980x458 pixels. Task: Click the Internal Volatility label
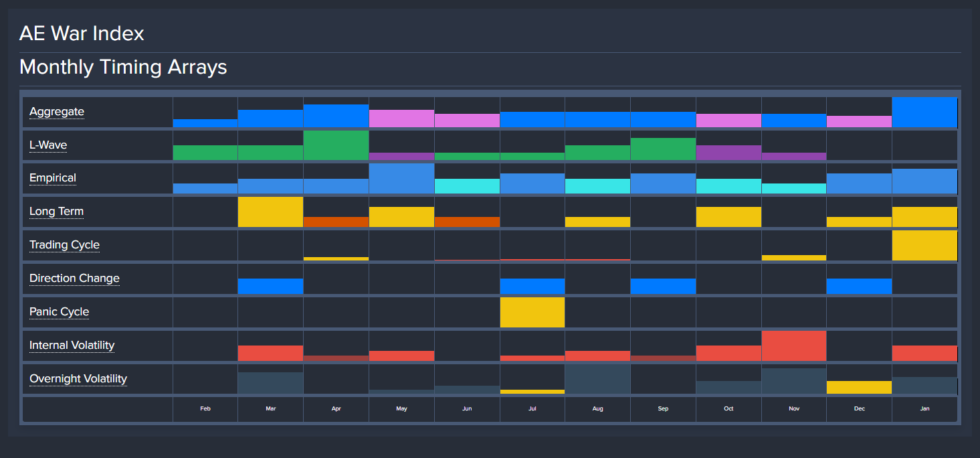72,346
